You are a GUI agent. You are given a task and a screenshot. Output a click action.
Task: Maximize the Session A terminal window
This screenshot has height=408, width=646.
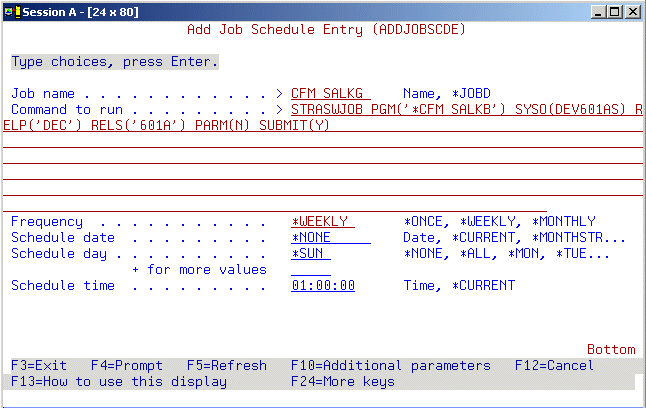(614, 11)
